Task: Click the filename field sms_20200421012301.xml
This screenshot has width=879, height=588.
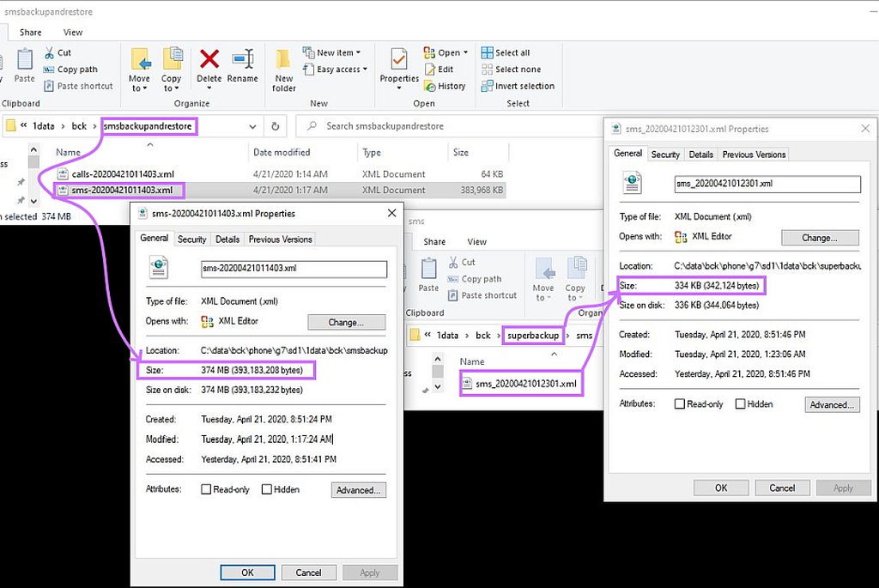Action: point(767,184)
